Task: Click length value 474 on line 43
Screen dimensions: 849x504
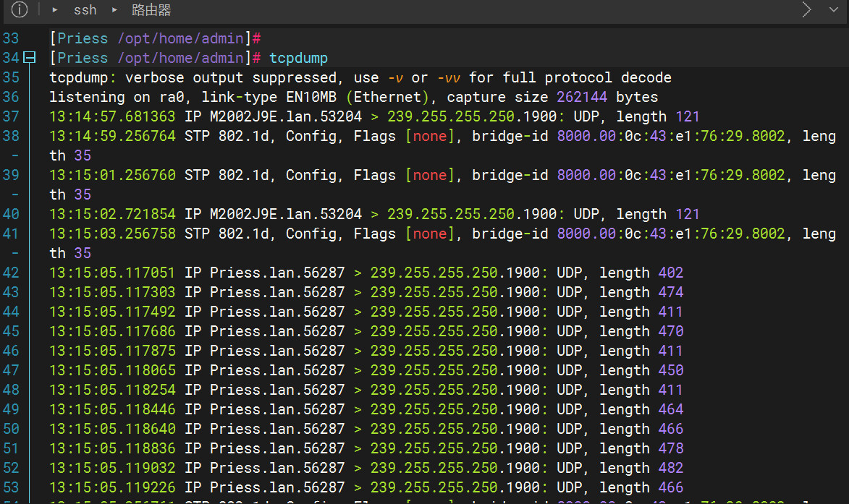Action: [670, 291]
